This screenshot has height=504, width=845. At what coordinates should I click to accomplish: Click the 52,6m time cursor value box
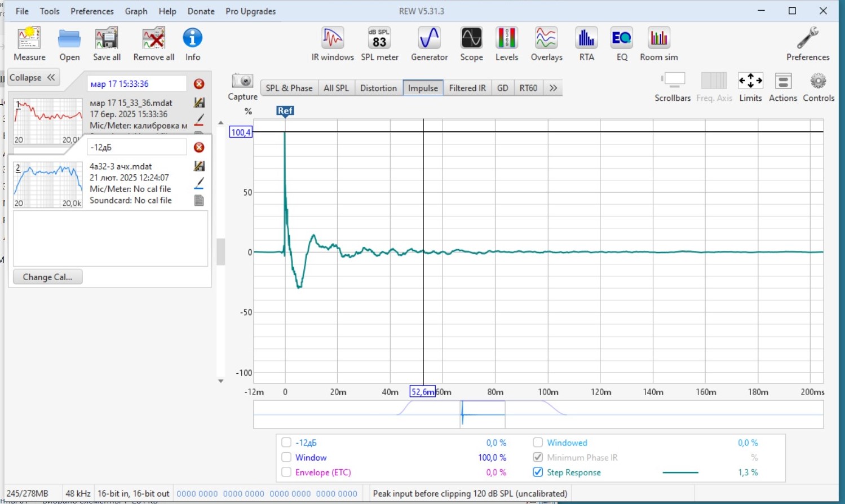pos(422,392)
